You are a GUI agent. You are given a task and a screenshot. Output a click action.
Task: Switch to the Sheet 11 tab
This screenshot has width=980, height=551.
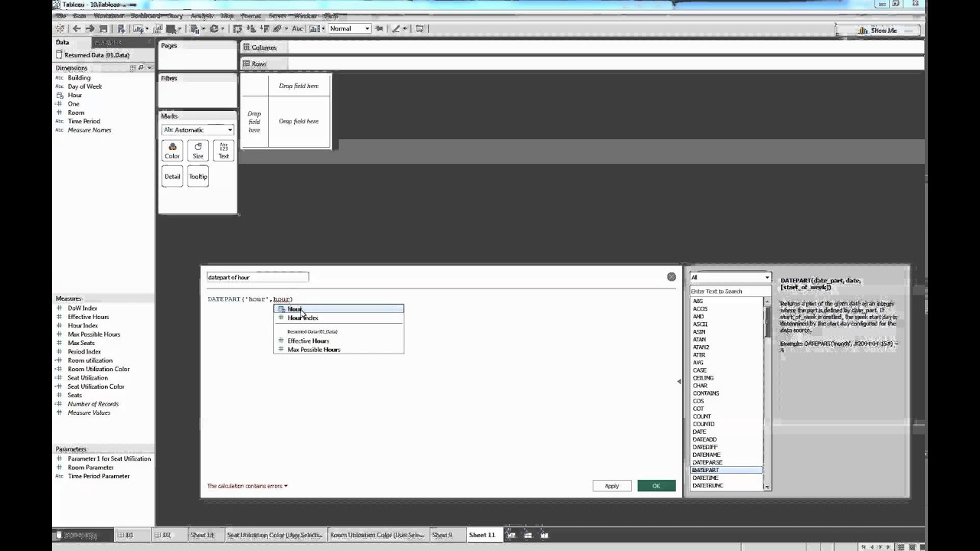(x=482, y=535)
